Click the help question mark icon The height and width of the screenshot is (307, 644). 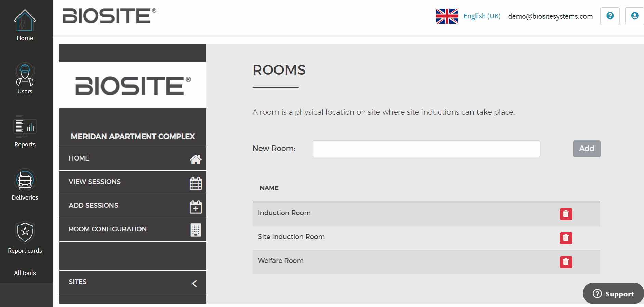[x=610, y=16]
